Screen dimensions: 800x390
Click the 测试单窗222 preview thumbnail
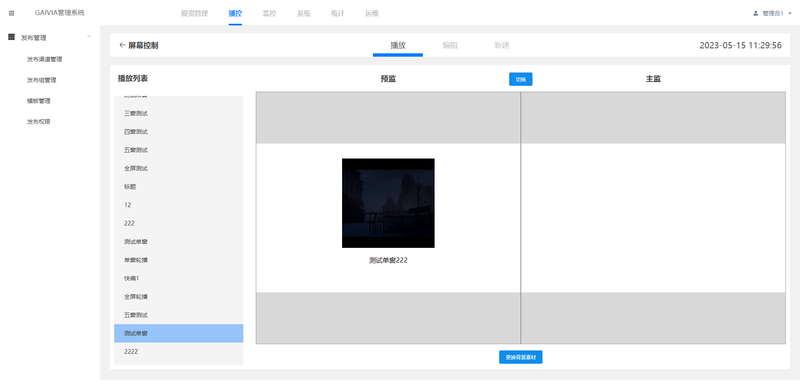tap(388, 203)
